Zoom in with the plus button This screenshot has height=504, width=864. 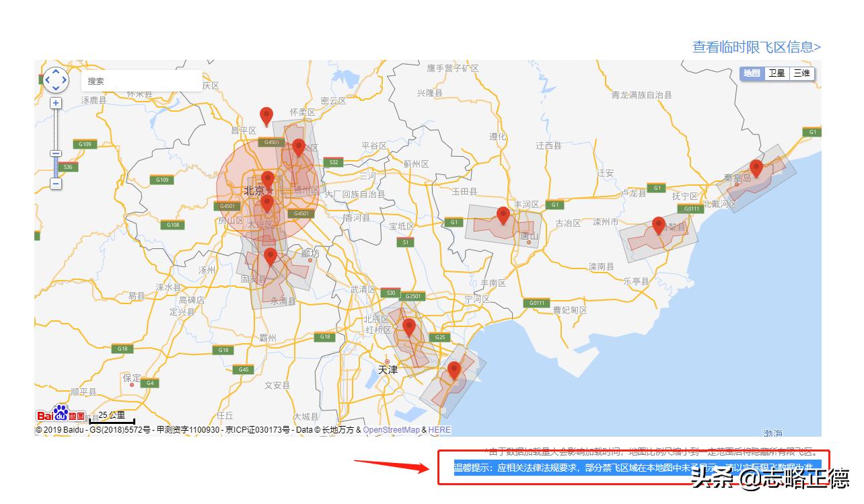pyautogui.click(x=56, y=103)
